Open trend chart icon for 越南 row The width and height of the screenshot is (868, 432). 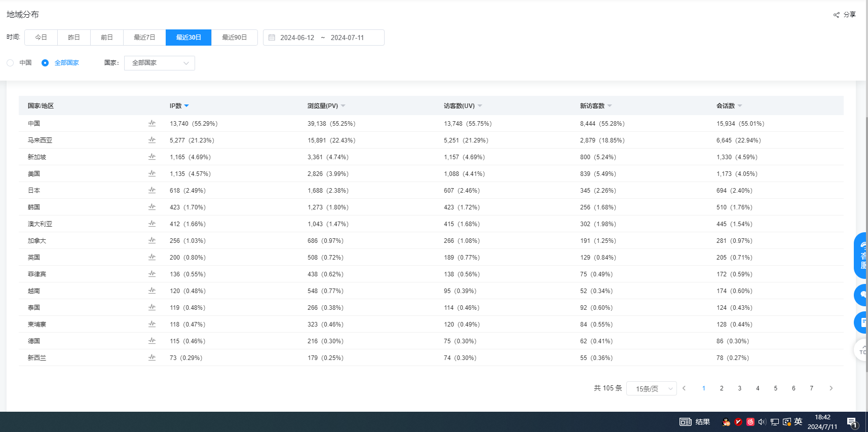pyautogui.click(x=152, y=291)
